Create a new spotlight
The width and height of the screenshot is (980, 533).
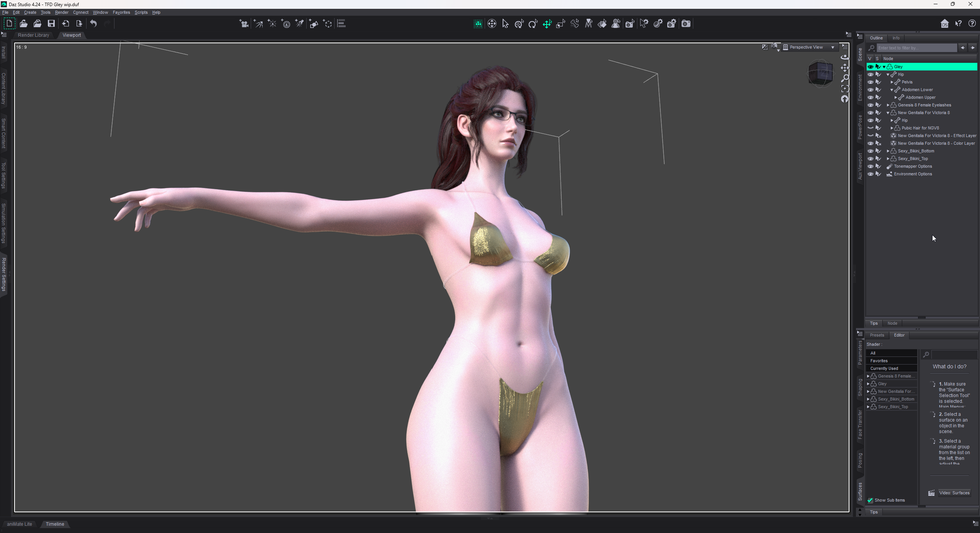[300, 24]
